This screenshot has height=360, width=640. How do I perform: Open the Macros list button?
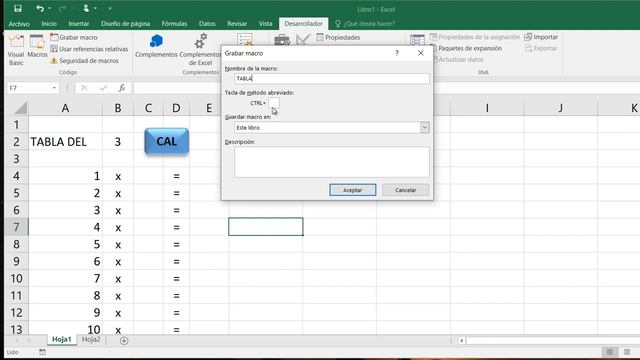pyautogui.click(x=37, y=46)
